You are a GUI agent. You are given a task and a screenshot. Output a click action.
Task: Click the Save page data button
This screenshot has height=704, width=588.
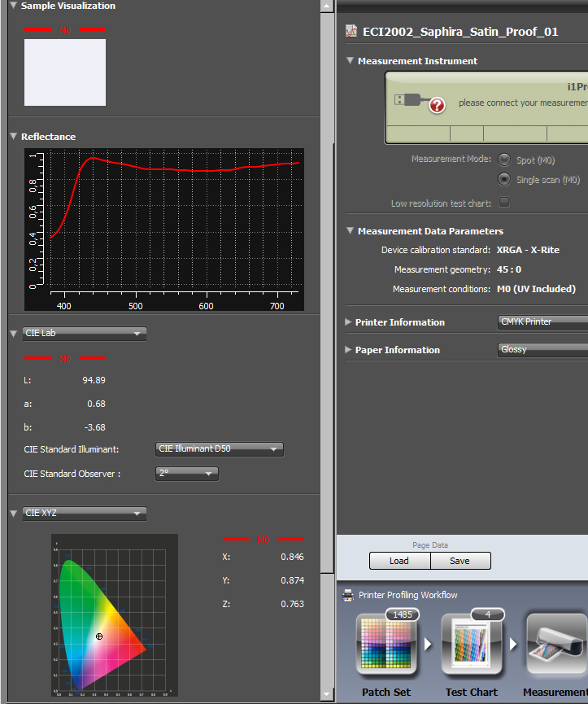click(x=460, y=561)
